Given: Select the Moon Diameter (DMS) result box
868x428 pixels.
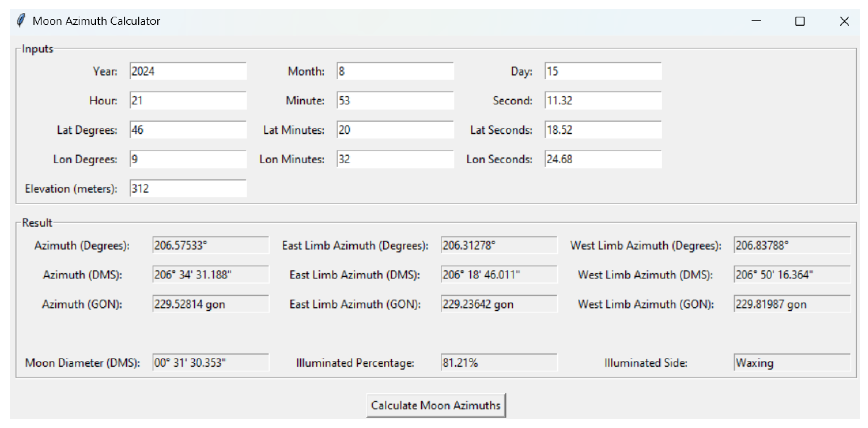Looking at the screenshot, I should [211, 362].
